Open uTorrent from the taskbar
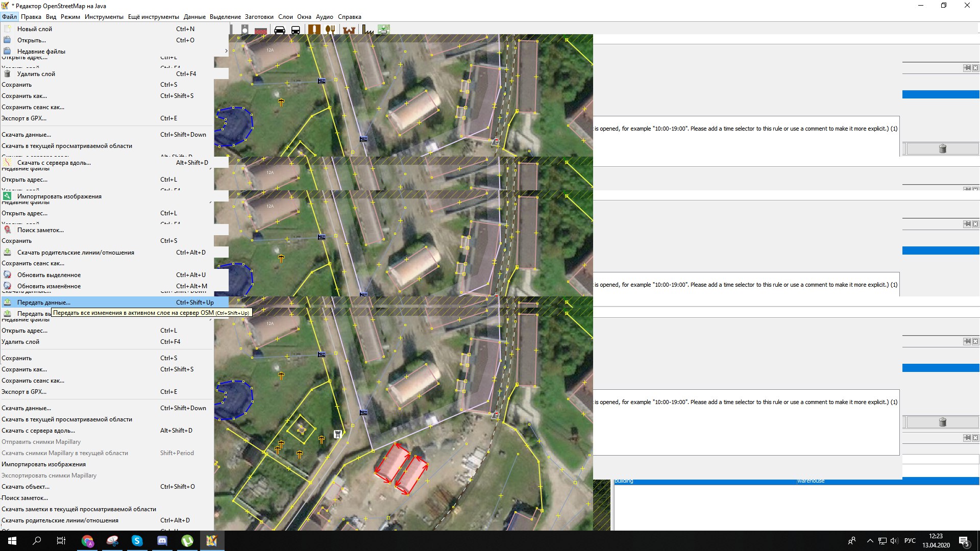The image size is (980, 551). click(x=187, y=541)
